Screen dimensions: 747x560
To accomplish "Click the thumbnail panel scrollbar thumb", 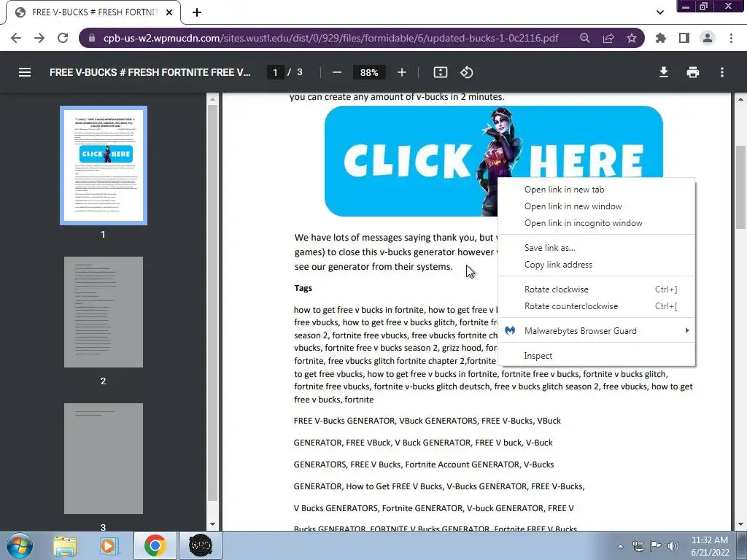I will coord(212,303).
